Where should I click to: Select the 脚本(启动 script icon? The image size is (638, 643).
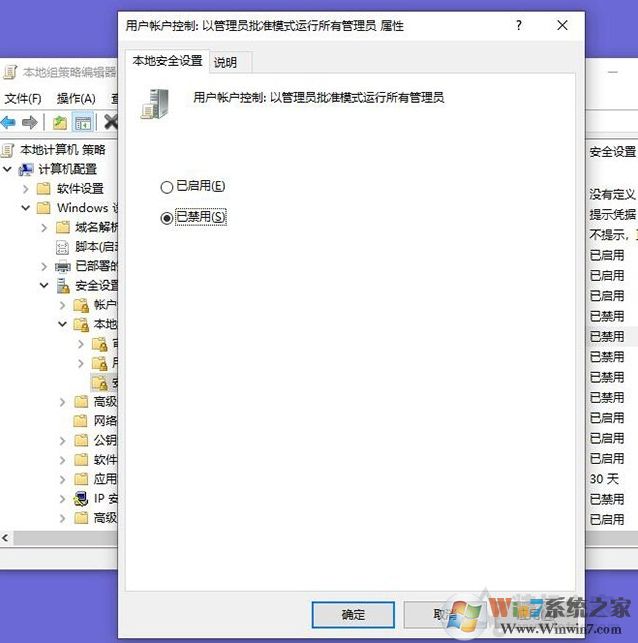coord(62,247)
